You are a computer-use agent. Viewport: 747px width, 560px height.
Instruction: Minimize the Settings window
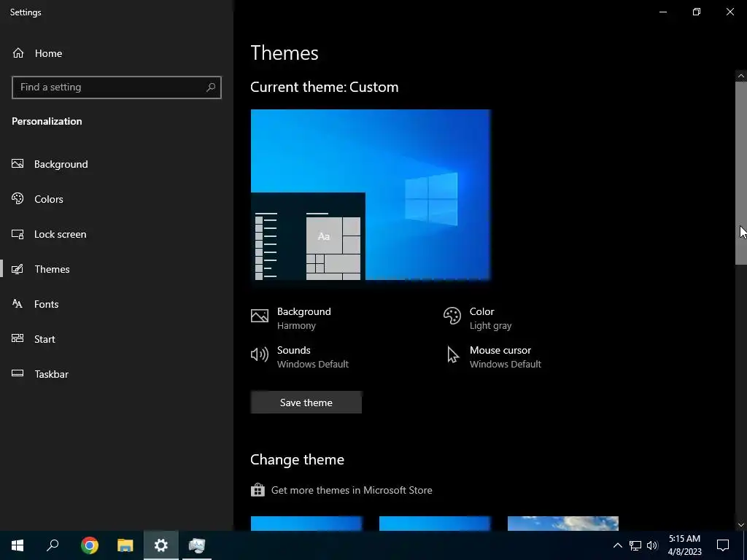point(663,12)
